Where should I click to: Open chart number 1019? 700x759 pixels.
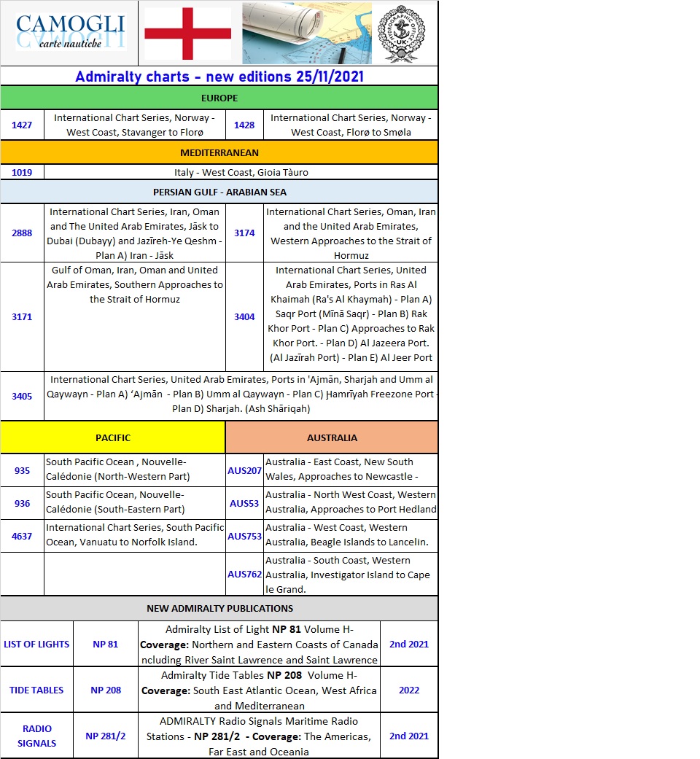coord(22,172)
